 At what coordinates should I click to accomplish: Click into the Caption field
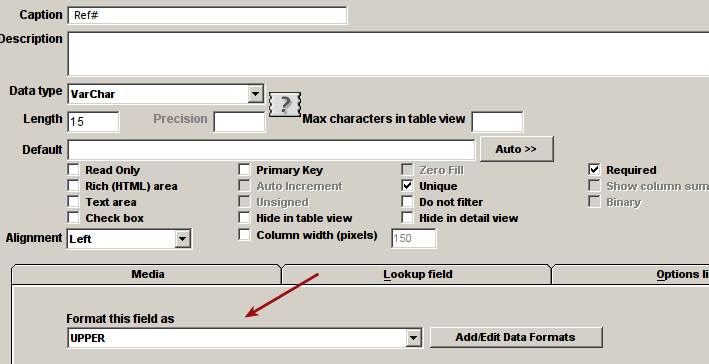coord(208,15)
